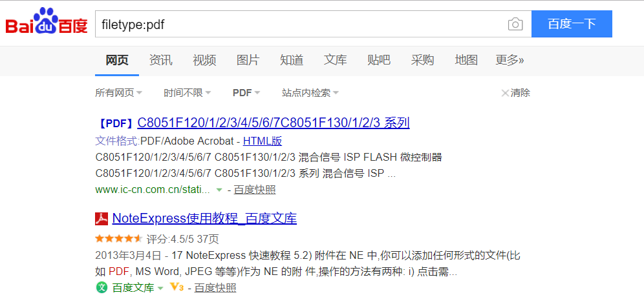Click the 文件格式:PDF/Adobe Acrobat text
This screenshot has width=644, height=306.
click(x=166, y=141)
